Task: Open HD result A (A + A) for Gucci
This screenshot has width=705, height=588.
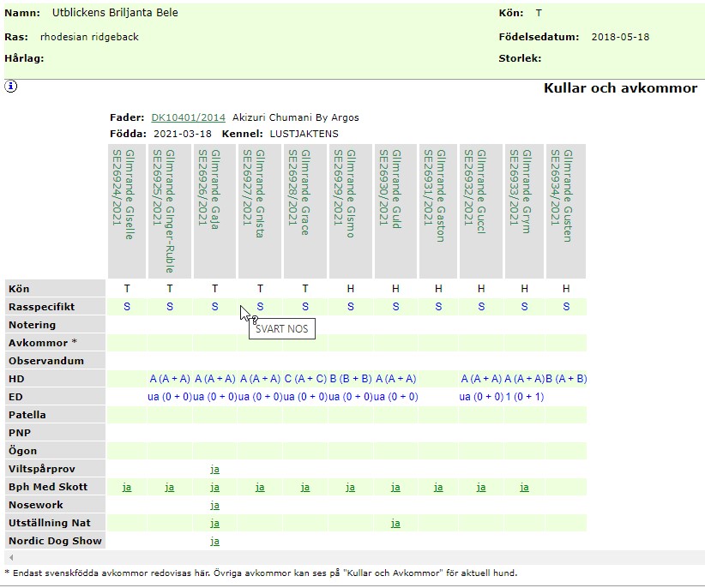Action: pos(481,379)
